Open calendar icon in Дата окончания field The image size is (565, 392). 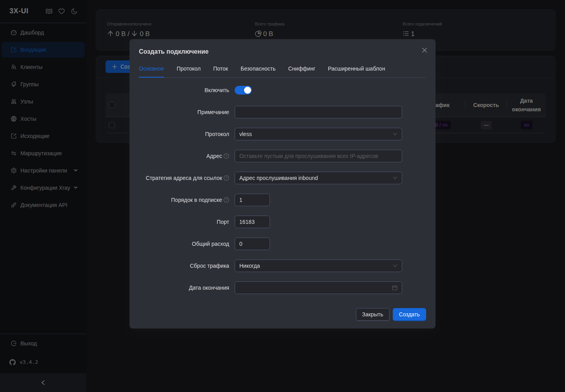tap(395, 288)
